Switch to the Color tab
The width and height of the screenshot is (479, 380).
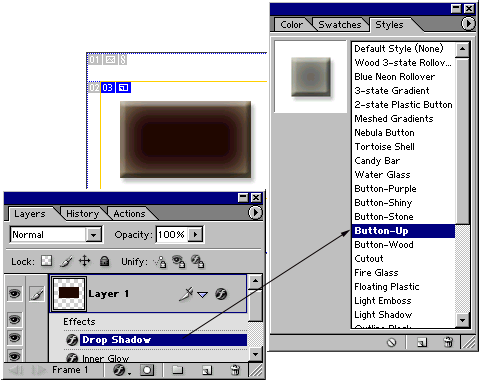(292, 25)
